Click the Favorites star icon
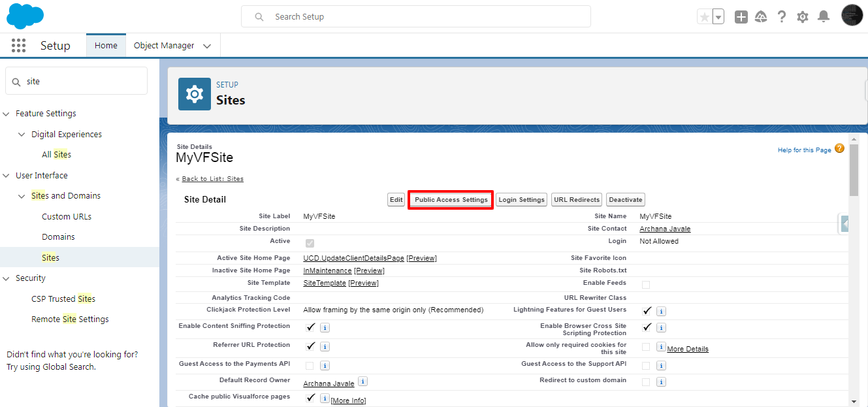The height and width of the screenshot is (407, 868). [704, 17]
